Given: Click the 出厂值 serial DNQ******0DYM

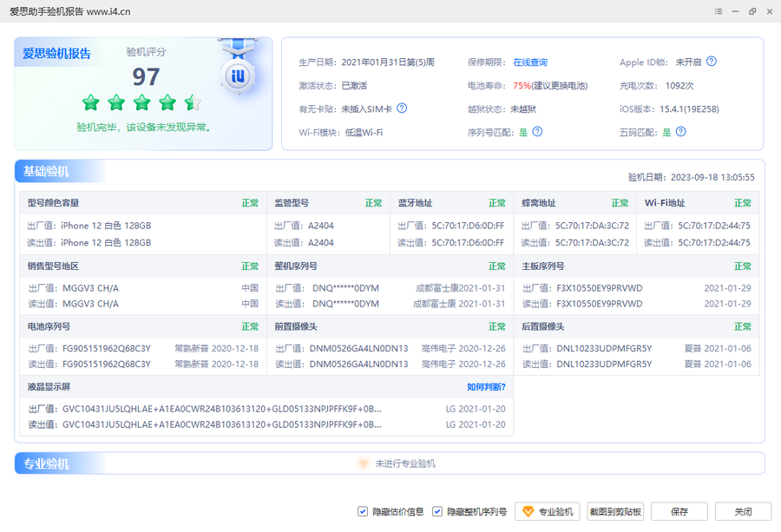Looking at the screenshot, I should point(345,288).
